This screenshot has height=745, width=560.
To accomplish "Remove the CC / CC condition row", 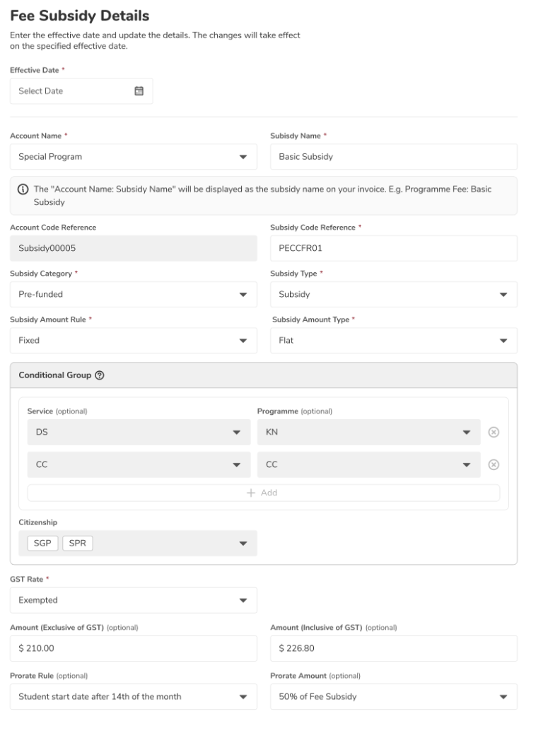I will [494, 465].
